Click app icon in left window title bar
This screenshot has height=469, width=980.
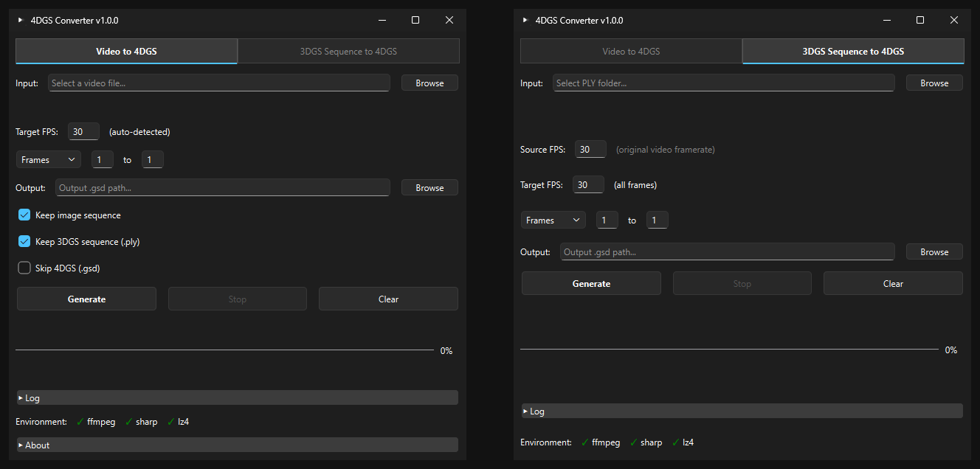[x=21, y=21]
